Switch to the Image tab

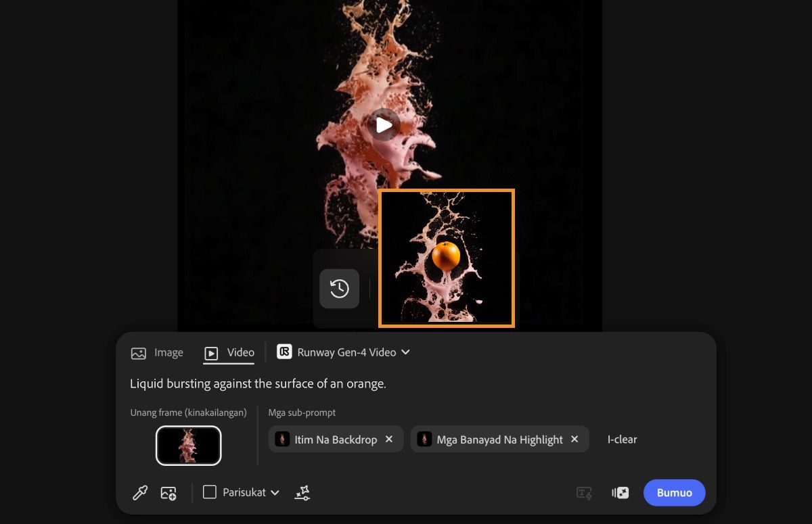pos(157,352)
